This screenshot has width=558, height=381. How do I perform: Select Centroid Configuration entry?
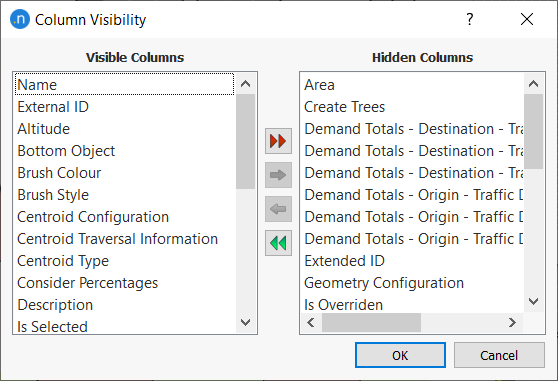click(x=125, y=217)
